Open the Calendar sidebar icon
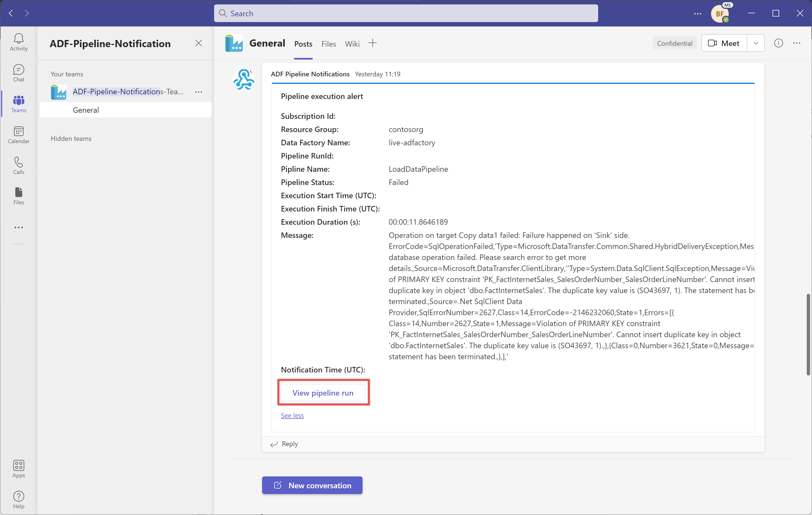The image size is (812, 515). point(18,135)
